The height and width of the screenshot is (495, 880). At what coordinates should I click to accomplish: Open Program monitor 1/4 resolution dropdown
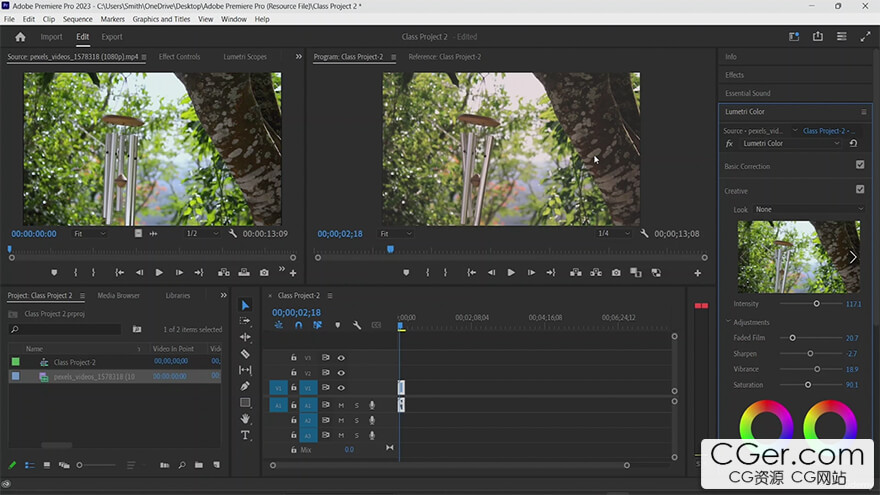pyautogui.click(x=614, y=233)
